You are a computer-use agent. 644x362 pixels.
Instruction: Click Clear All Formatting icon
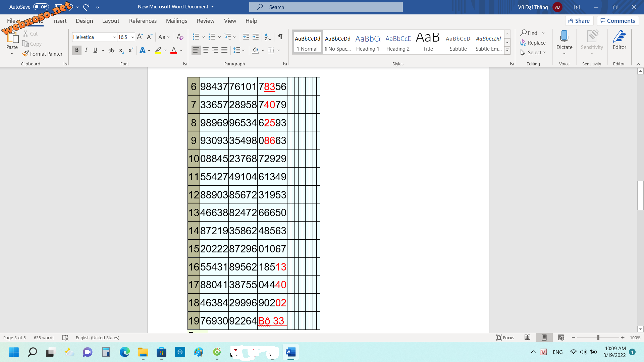180,37
